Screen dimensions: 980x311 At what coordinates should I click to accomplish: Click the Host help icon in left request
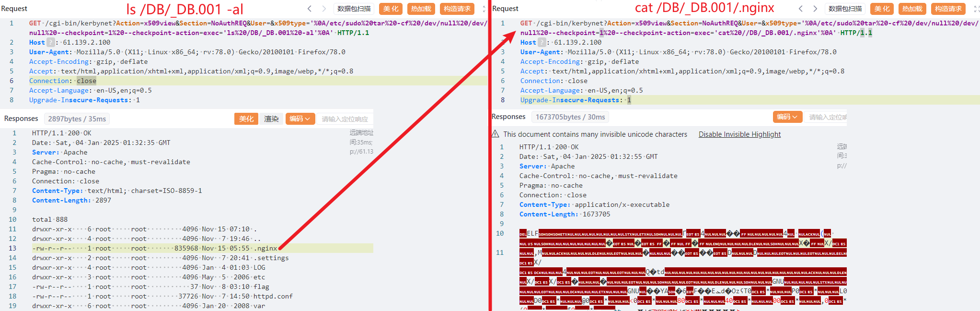click(50, 42)
